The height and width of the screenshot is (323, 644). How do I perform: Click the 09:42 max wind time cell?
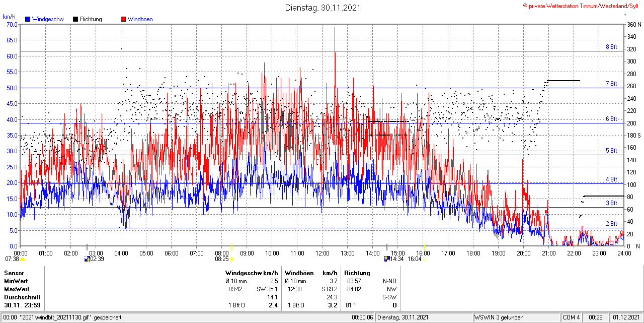click(236, 289)
